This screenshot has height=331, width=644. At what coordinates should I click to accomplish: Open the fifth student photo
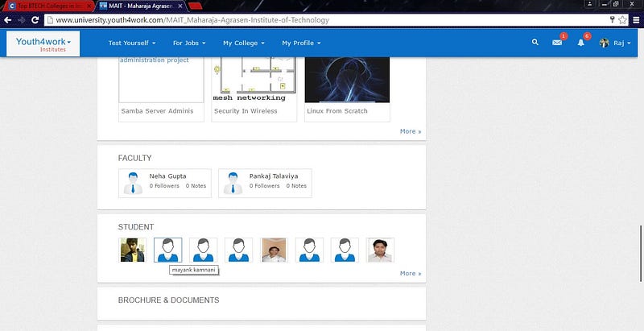click(274, 250)
